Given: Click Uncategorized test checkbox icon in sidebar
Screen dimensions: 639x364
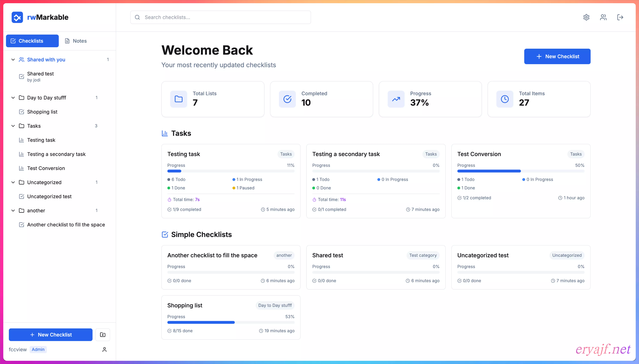Looking at the screenshot, I should pos(22,196).
